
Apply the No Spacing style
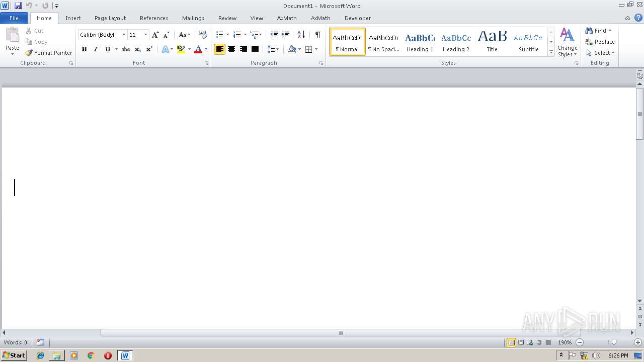(383, 42)
